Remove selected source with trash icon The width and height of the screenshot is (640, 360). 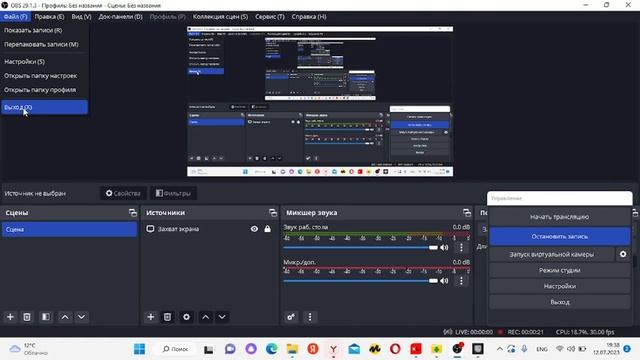point(167,317)
